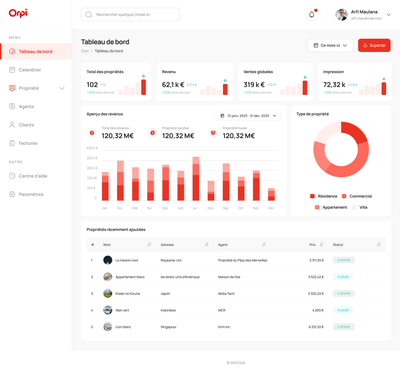Sort table by Statut column
The image size is (400, 374).
coord(379,245)
